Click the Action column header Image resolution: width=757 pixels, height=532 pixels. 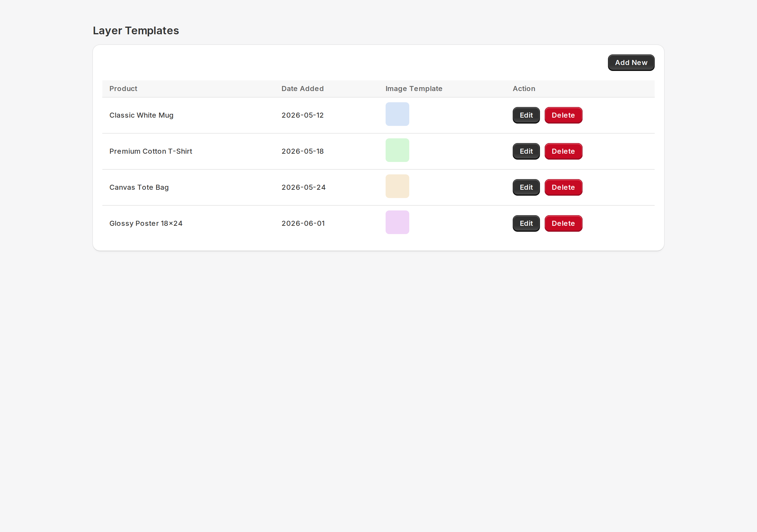click(524, 89)
